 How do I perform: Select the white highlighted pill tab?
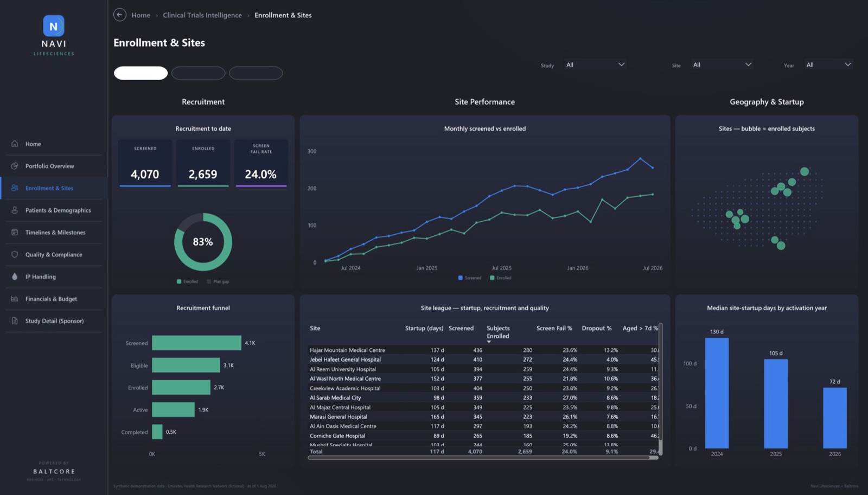pyautogui.click(x=141, y=73)
